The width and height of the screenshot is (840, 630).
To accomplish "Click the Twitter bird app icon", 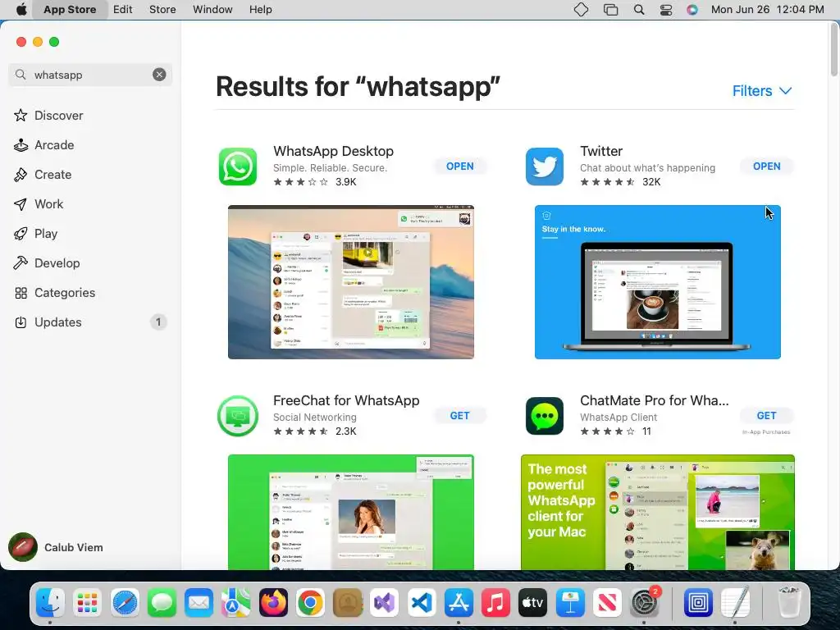I will (x=545, y=167).
